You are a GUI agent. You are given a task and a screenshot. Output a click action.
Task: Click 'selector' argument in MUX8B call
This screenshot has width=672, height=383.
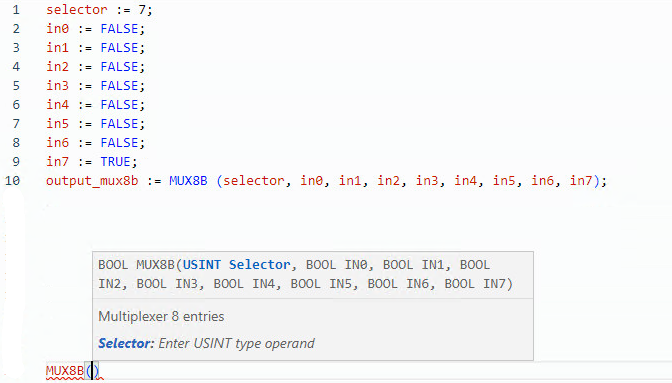click(x=254, y=181)
